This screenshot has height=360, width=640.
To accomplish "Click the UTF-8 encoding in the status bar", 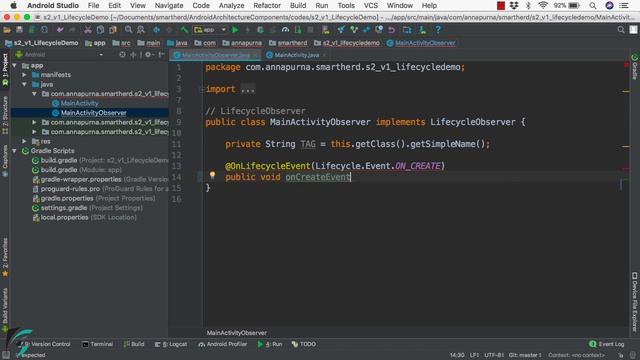I will pos(494,355).
